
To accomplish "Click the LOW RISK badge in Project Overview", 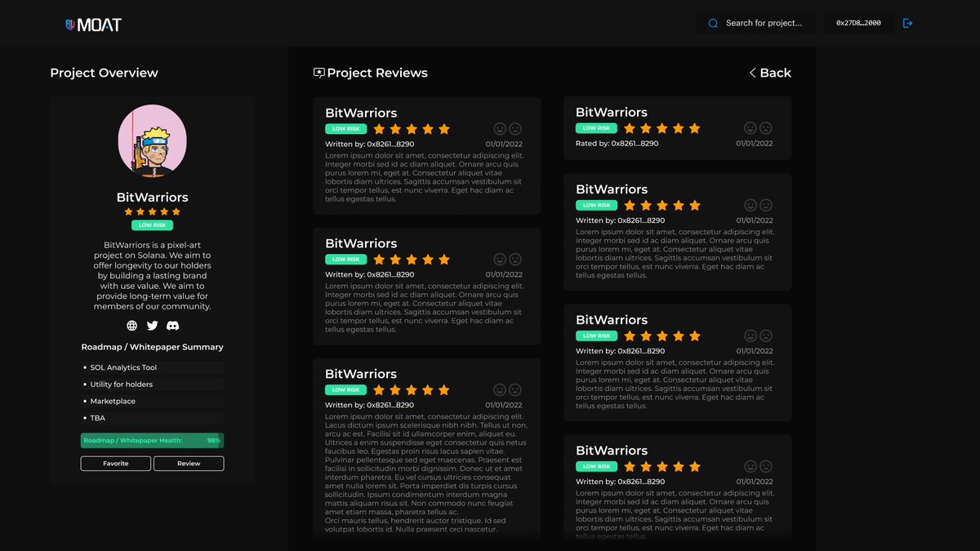I will click(152, 225).
